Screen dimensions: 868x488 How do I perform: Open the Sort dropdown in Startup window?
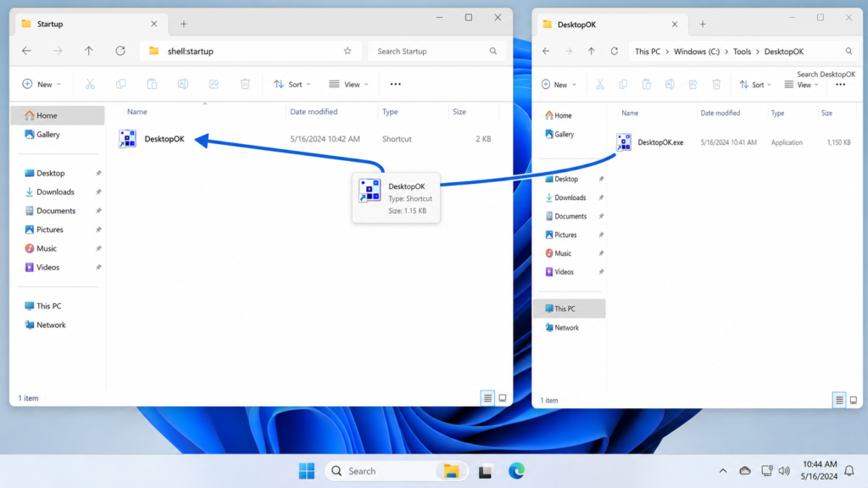[292, 84]
